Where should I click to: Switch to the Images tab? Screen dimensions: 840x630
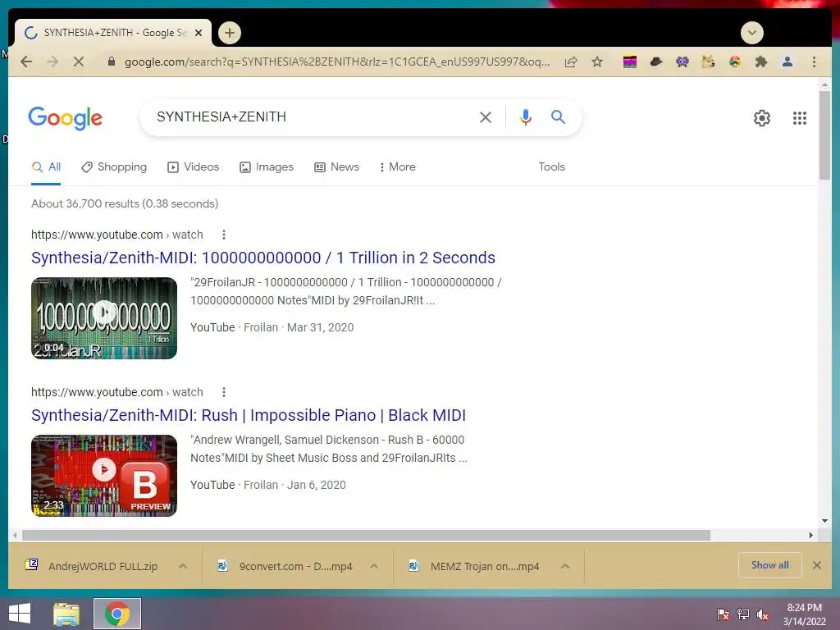(x=267, y=167)
